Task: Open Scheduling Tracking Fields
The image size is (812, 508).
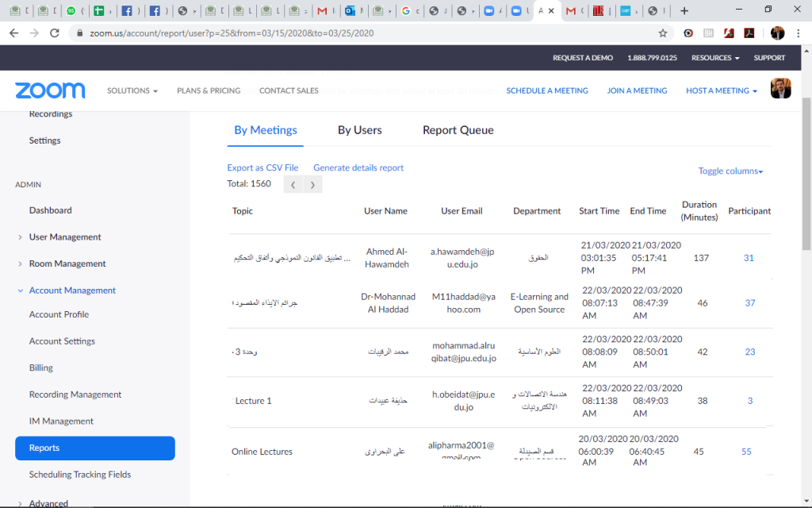Action: (x=80, y=475)
